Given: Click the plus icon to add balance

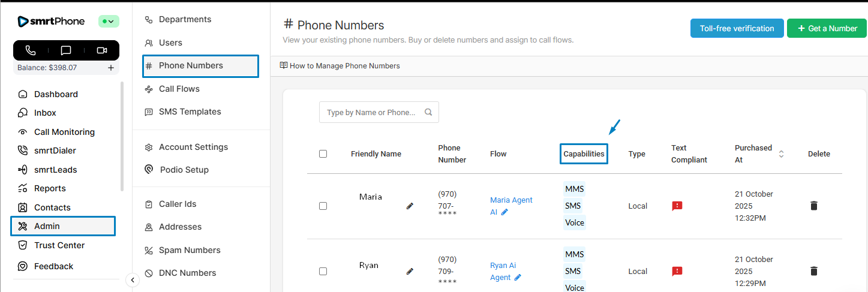Looking at the screenshot, I should [x=111, y=68].
